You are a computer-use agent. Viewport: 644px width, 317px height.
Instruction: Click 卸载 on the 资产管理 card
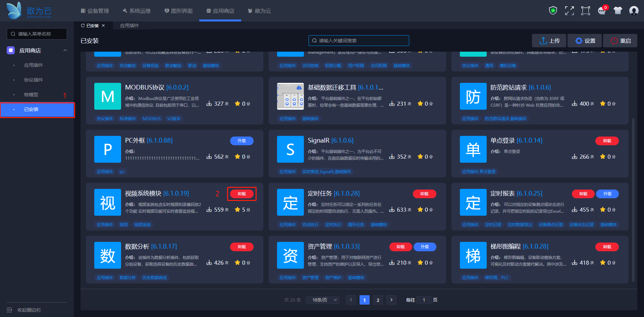point(401,247)
